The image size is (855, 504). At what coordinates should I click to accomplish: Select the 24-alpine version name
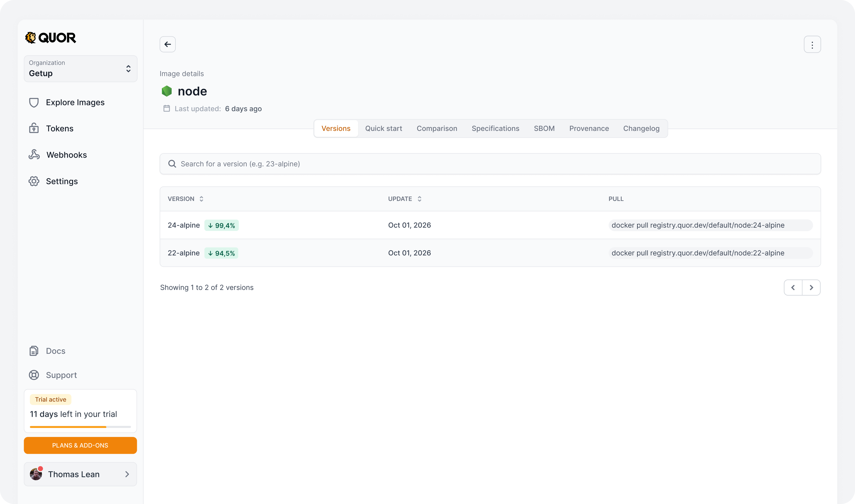[184, 225]
